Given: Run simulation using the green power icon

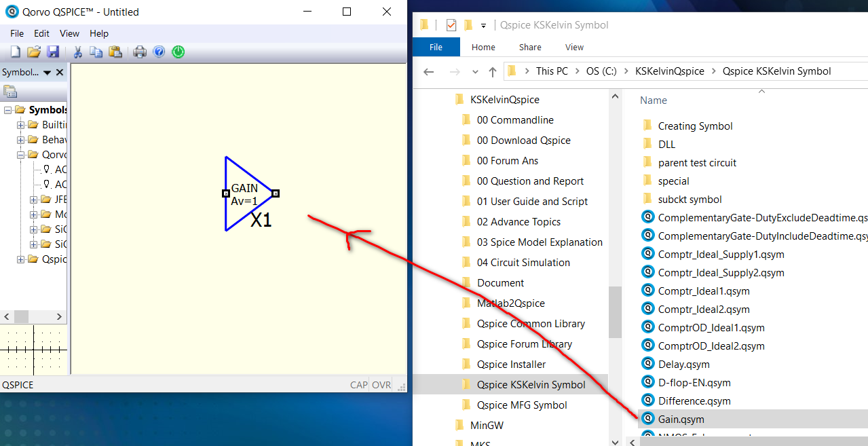Looking at the screenshot, I should tap(178, 52).
